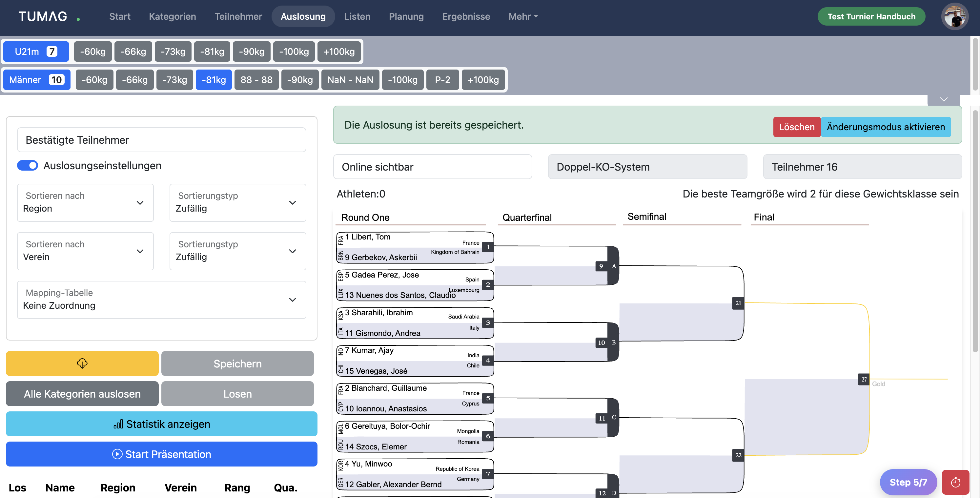Click the red timer icon button
The image size is (980, 498).
(x=955, y=482)
